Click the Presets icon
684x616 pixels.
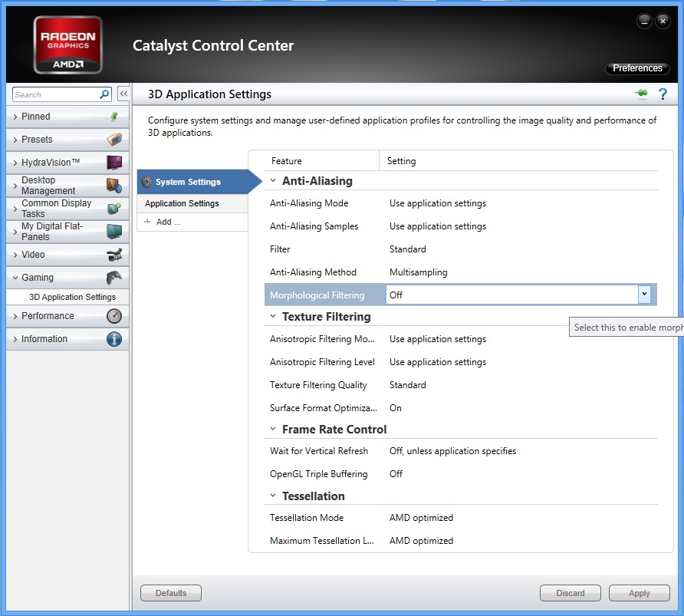click(x=114, y=140)
